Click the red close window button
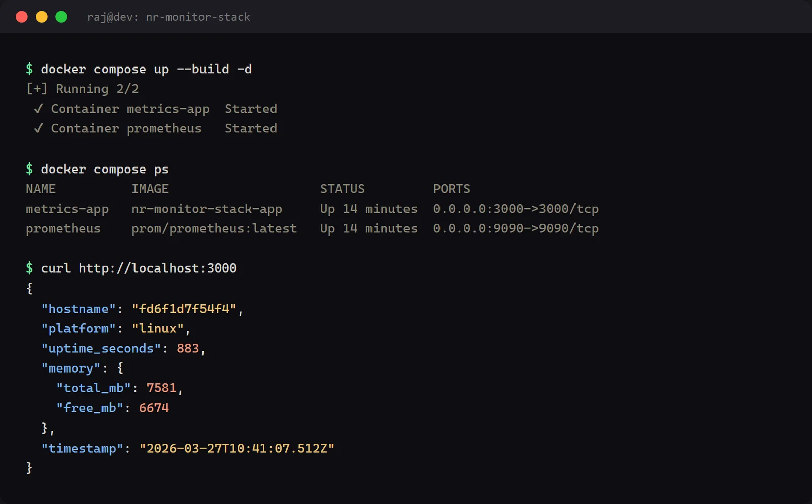812x504 pixels. (x=22, y=17)
